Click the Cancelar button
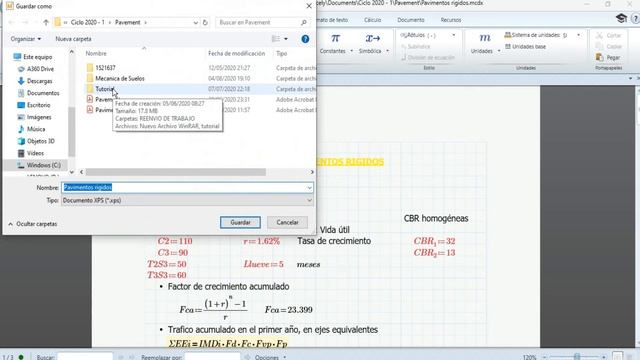Viewport: 640px width, 360px height. pos(287,222)
